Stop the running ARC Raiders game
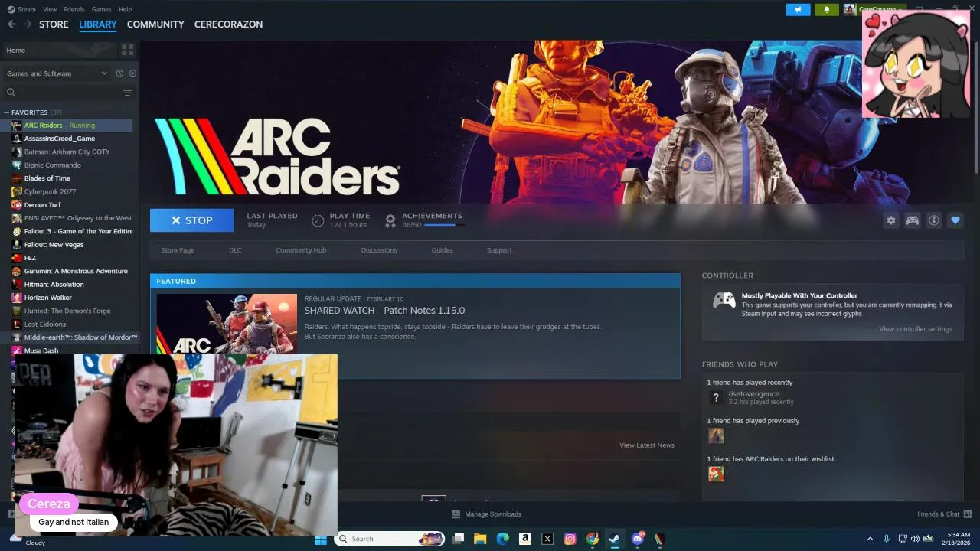 (x=192, y=220)
